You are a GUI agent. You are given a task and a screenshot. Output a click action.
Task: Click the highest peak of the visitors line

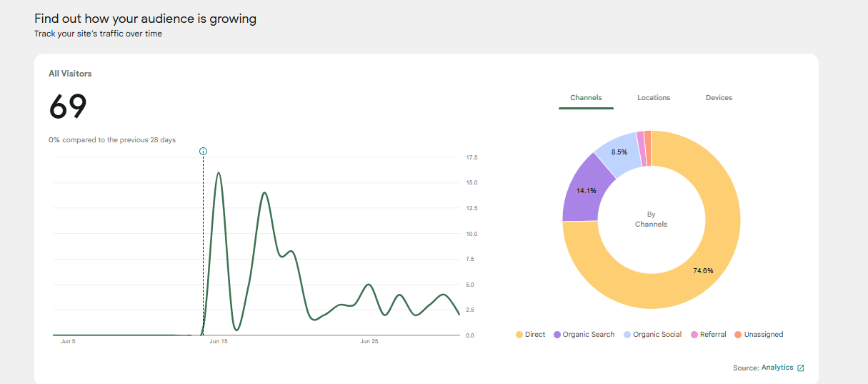(219, 172)
